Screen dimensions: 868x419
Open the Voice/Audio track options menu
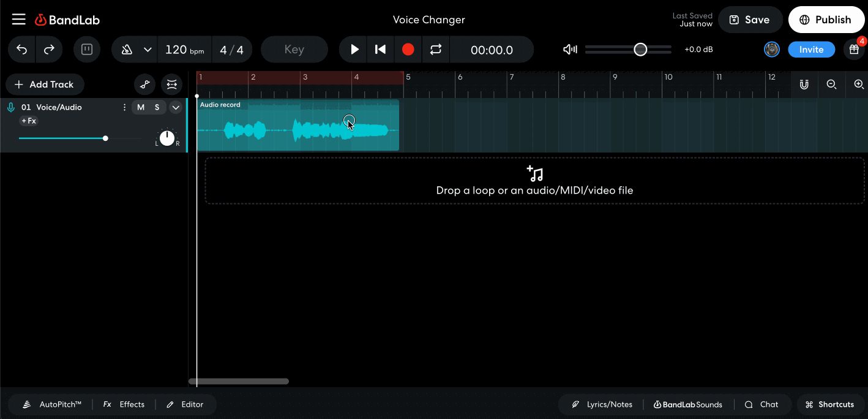(x=124, y=107)
